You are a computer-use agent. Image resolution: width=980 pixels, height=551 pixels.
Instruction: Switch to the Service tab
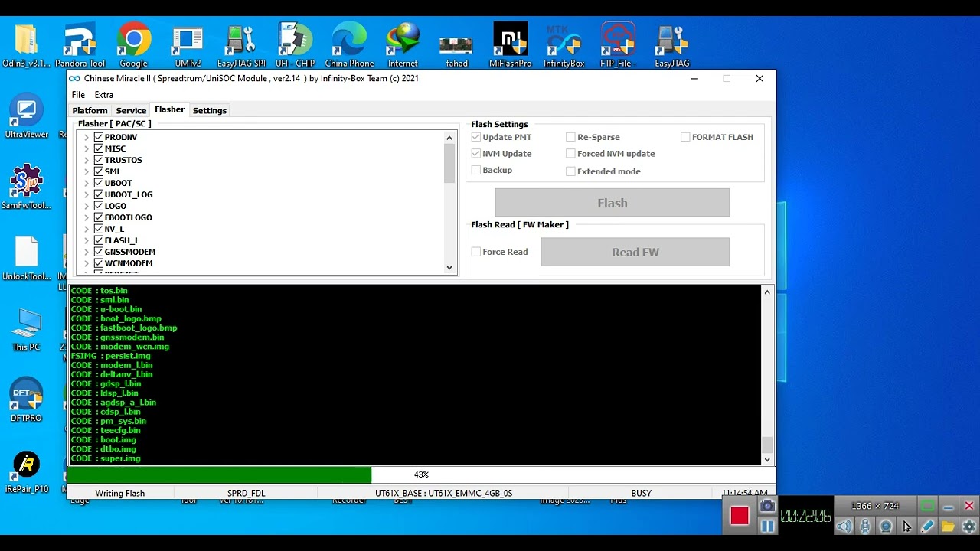click(x=131, y=110)
